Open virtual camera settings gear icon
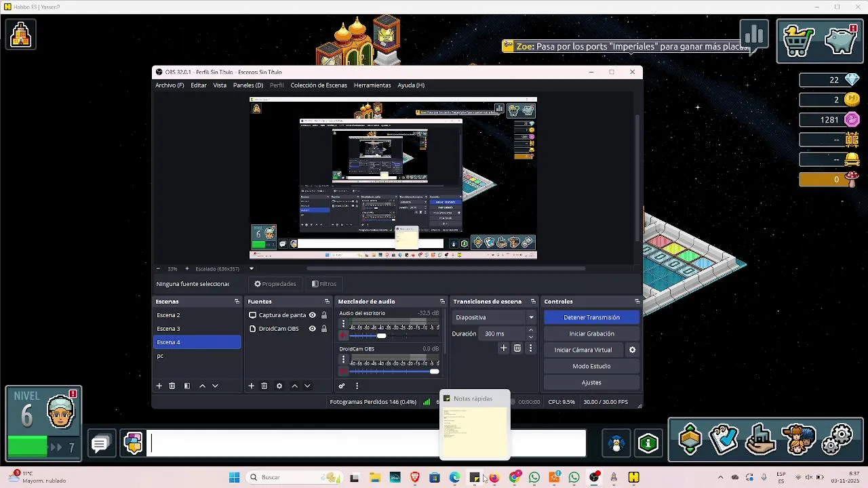This screenshot has height=488, width=868. [x=632, y=350]
